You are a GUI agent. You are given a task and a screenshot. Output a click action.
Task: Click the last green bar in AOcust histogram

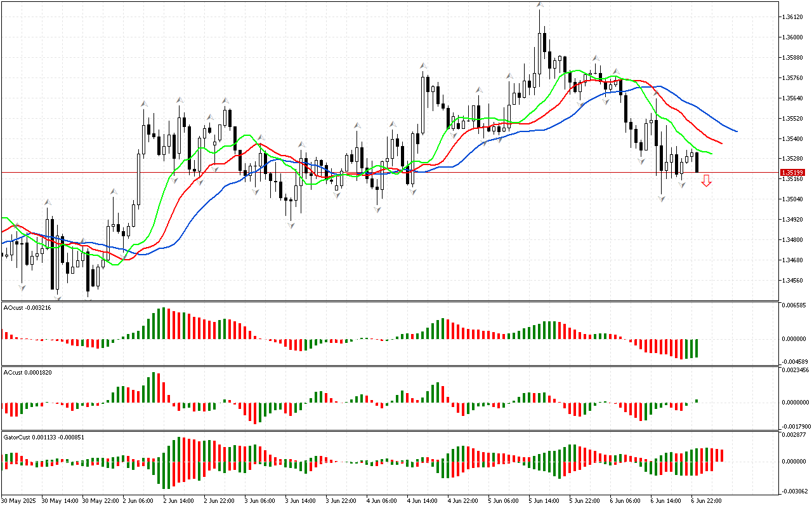click(x=697, y=348)
